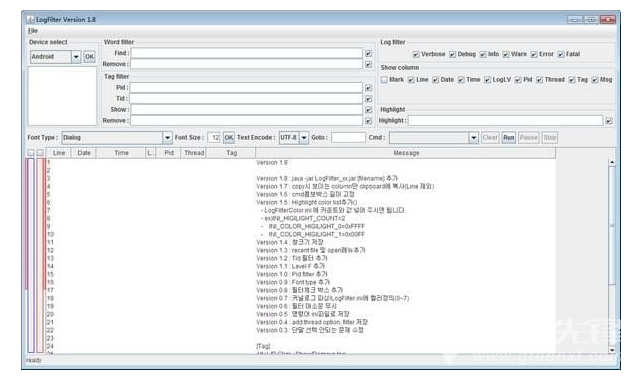Uncheck the Info log level

coord(483,54)
